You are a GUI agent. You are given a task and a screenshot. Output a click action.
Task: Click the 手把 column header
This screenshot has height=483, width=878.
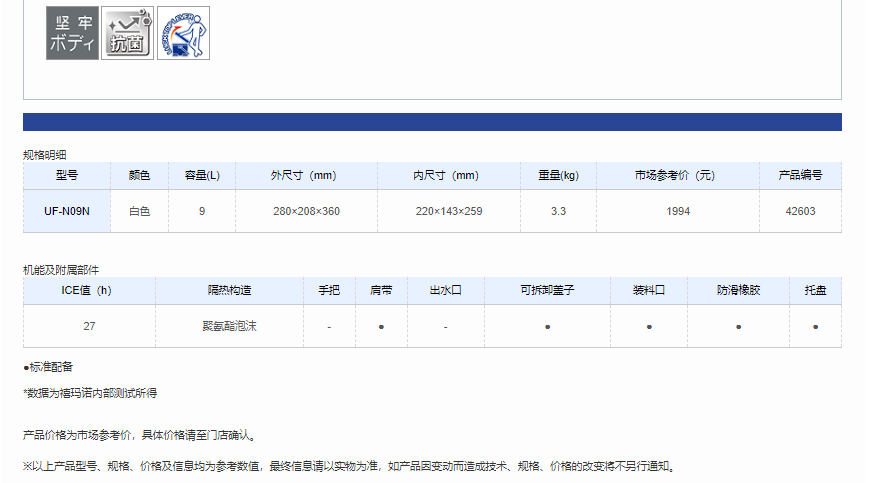coord(329,290)
